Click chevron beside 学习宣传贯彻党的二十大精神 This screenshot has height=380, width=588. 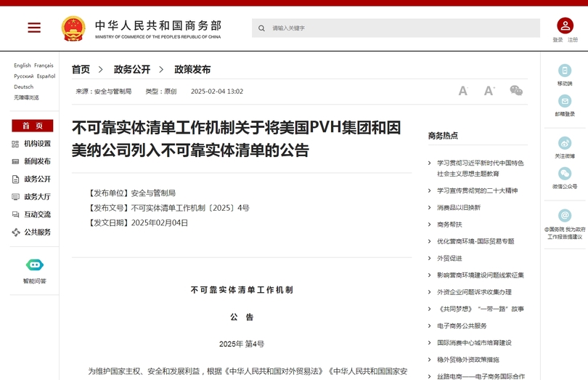pos(429,191)
